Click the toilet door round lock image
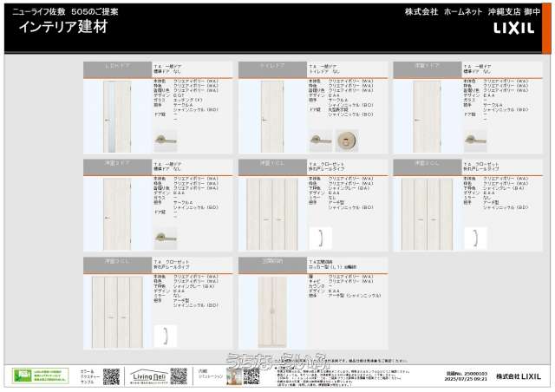This screenshot has width=555, height=392. point(346,140)
